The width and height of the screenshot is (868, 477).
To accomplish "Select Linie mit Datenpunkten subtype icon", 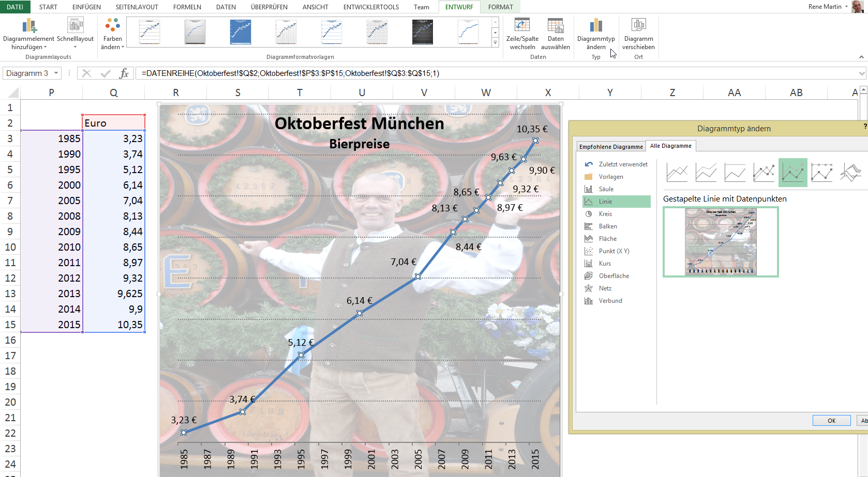I will pos(764,172).
